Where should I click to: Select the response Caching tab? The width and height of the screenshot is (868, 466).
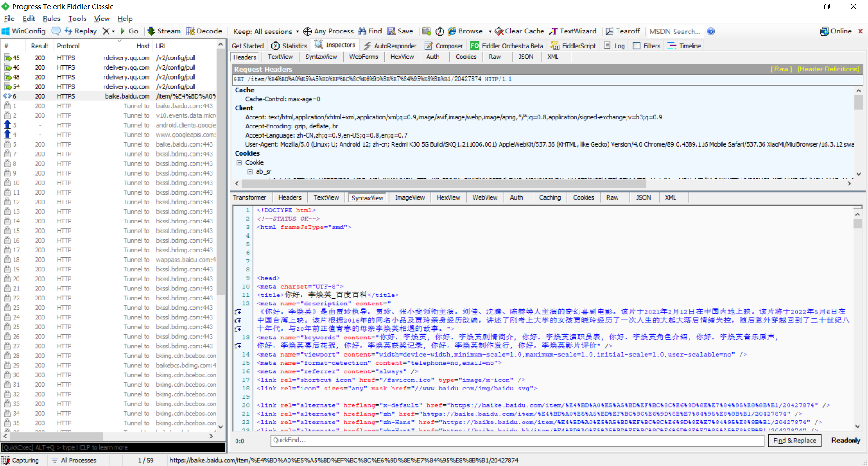coord(550,198)
